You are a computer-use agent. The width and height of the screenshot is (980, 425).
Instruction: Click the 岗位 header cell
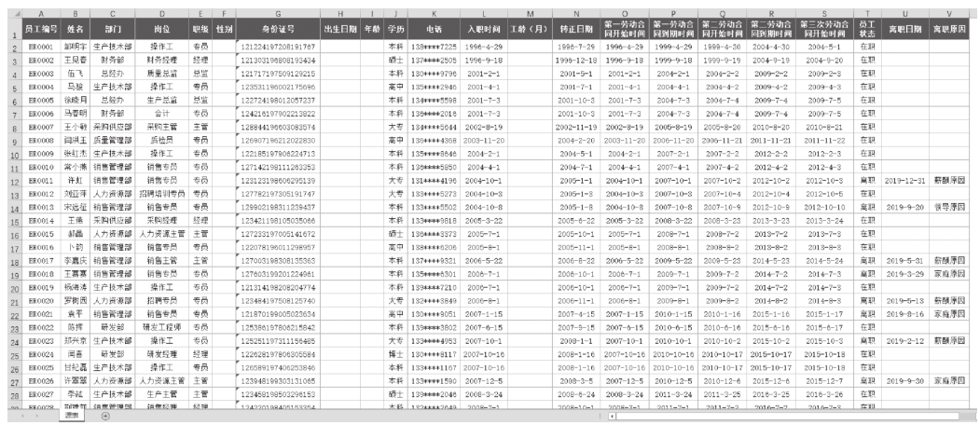(162, 30)
